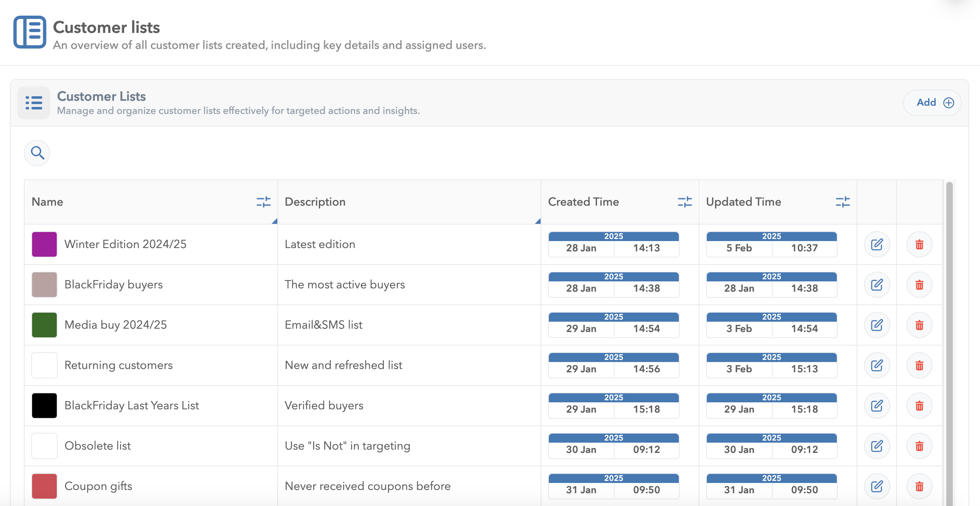Click the Created Time column header label
Viewport: 980px width, 506px height.
(583, 202)
